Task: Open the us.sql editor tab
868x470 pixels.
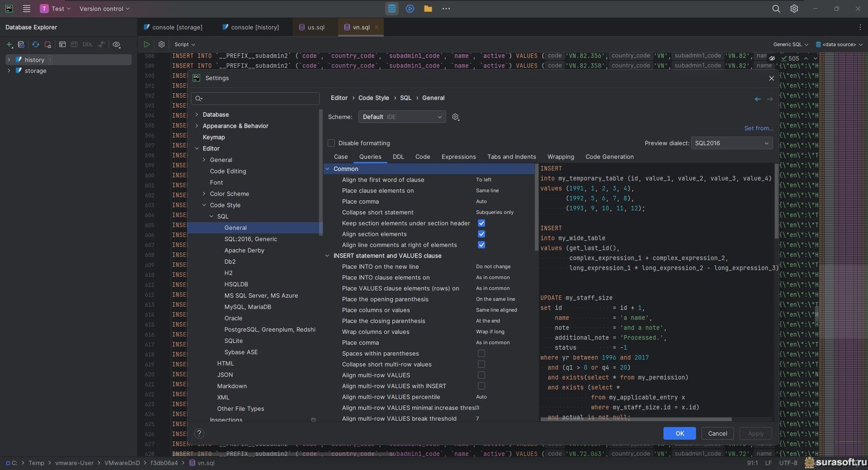Action: click(x=315, y=28)
